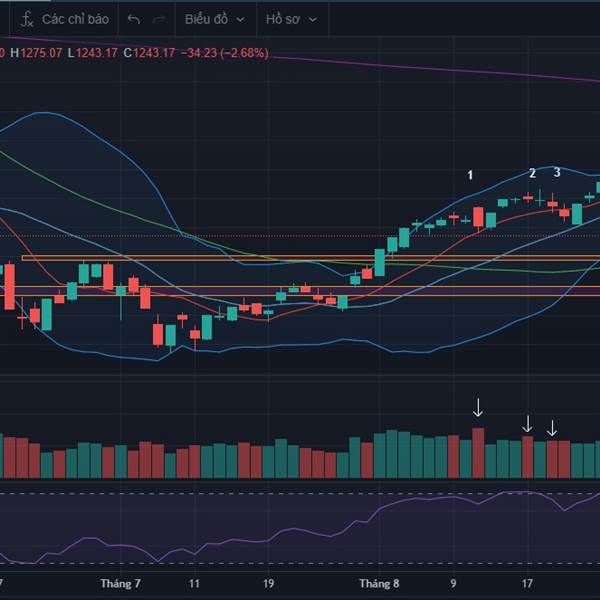Image resolution: width=600 pixels, height=600 pixels.
Task: Redo the last chart action
Action: [x=159, y=19]
